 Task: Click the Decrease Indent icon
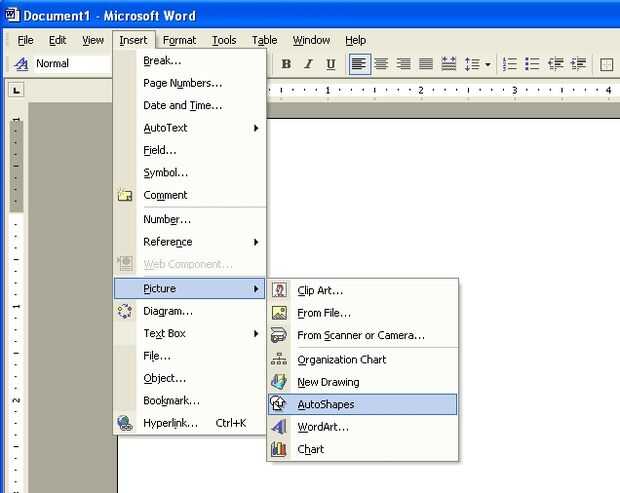click(x=555, y=64)
